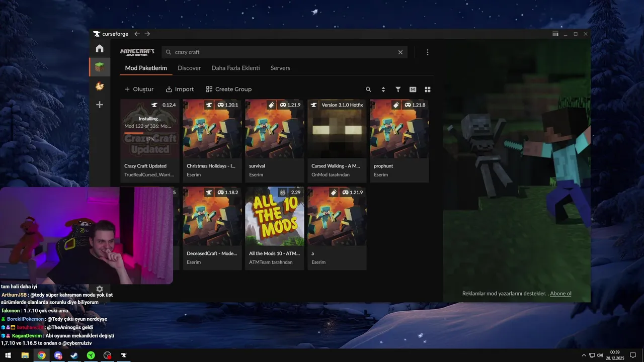Image resolution: width=644 pixels, height=362 pixels.
Task: Go forward using the right arrow
Action: pos(147,34)
